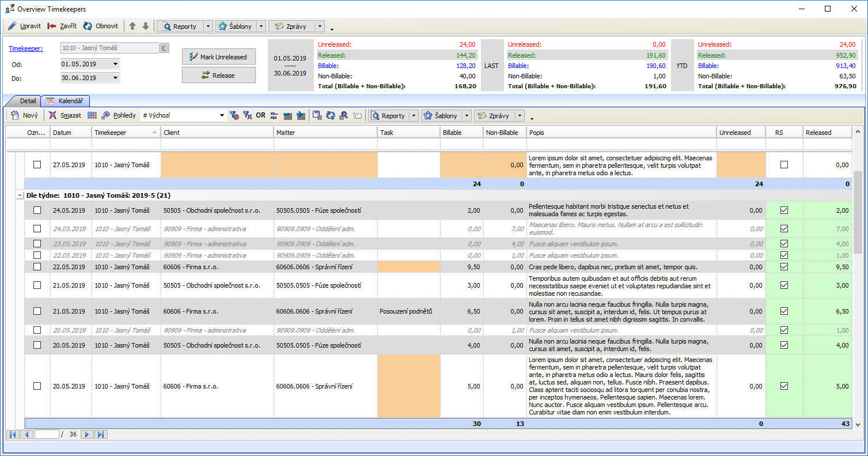
Task: Open the # Výchozí view combo box
Action: click(183, 115)
